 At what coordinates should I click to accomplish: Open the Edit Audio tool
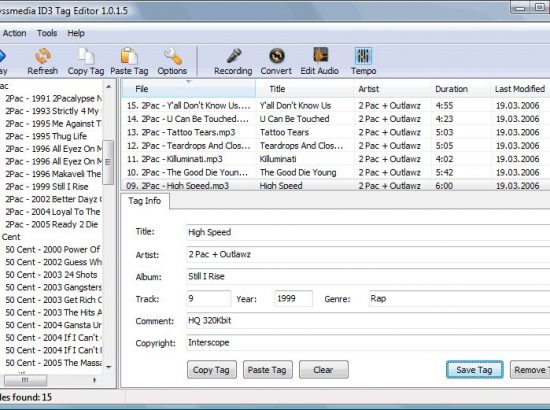pyautogui.click(x=320, y=62)
